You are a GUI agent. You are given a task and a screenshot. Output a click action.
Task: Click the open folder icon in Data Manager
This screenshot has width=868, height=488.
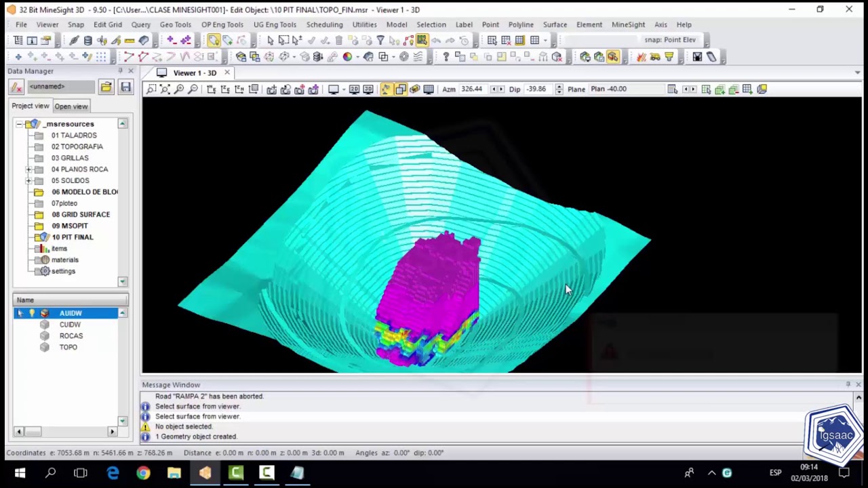[x=106, y=87]
